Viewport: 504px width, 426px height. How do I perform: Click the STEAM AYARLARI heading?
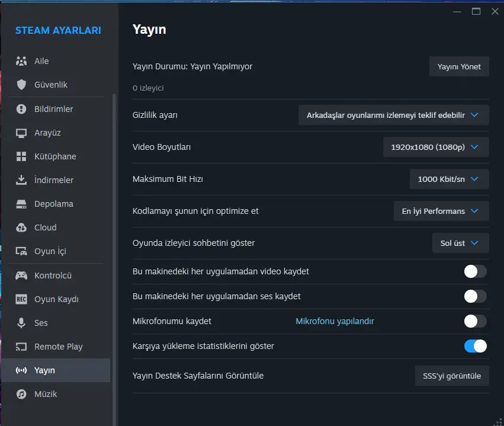pos(58,30)
